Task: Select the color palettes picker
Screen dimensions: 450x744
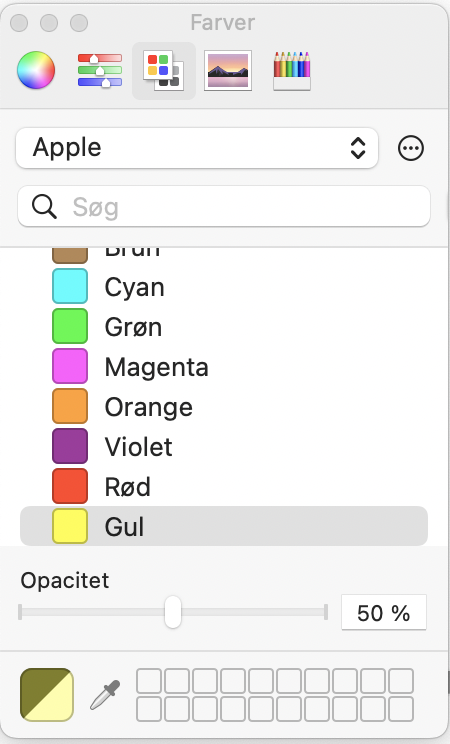Action: pos(163,71)
